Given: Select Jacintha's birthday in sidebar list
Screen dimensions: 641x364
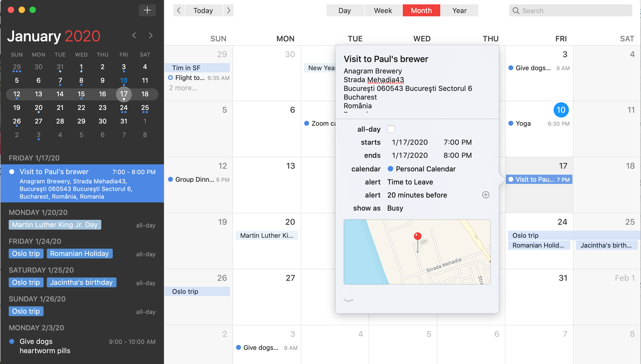Looking at the screenshot, I should (81, 282).
